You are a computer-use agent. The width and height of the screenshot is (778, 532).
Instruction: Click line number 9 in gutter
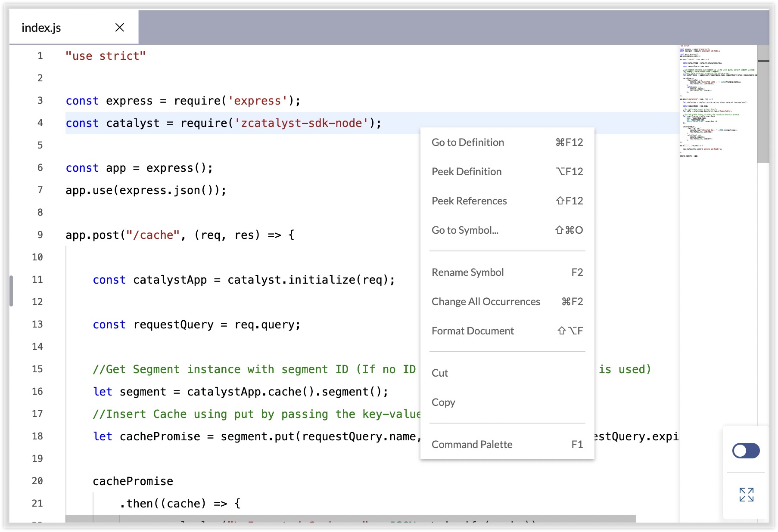point(40,235)
